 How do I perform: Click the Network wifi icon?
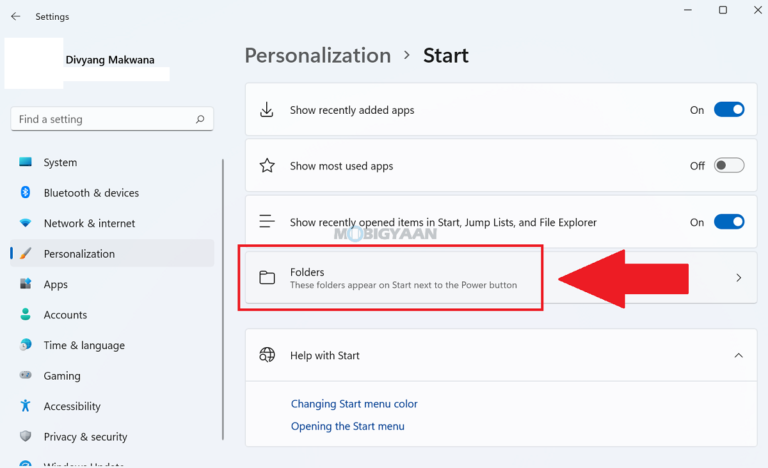pos(25,223)
